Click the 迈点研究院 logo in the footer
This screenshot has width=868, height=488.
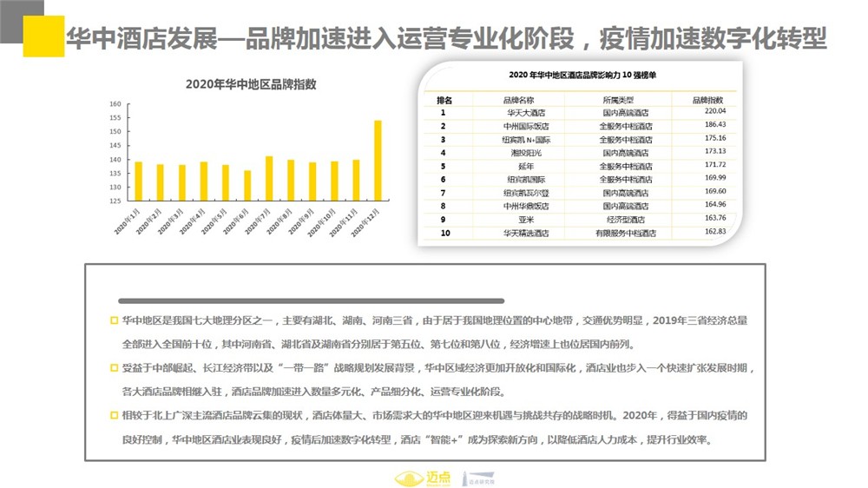[478, 478]
